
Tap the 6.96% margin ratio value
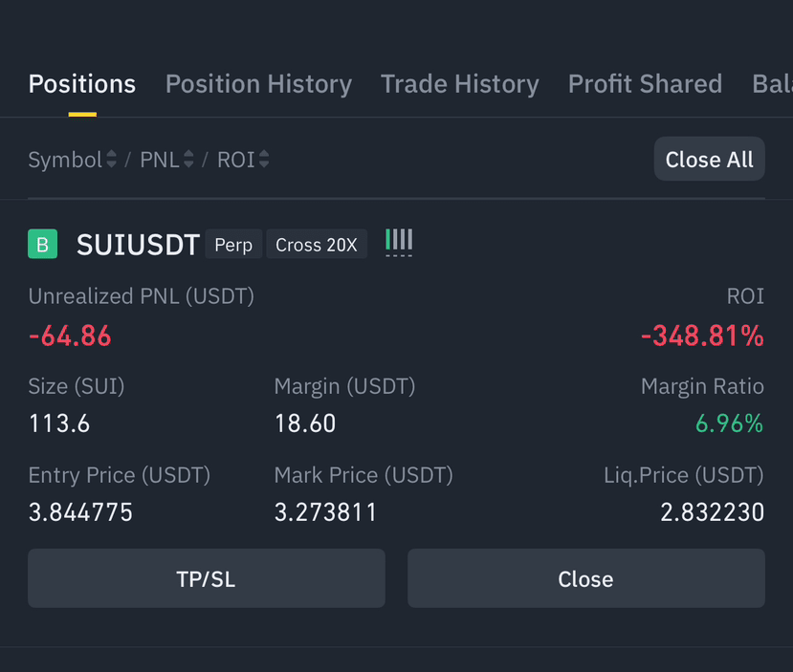[729, 423]
